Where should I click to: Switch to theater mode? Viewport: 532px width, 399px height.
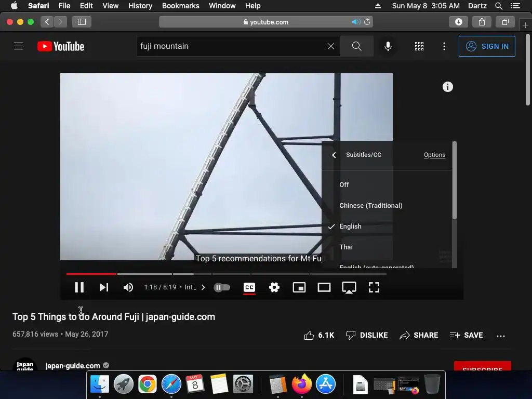[324, 287]
